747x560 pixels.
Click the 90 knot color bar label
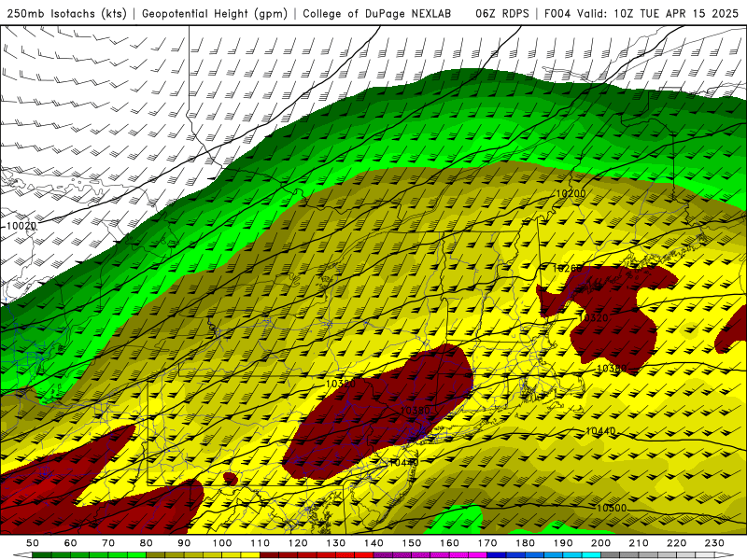(184, 543)
